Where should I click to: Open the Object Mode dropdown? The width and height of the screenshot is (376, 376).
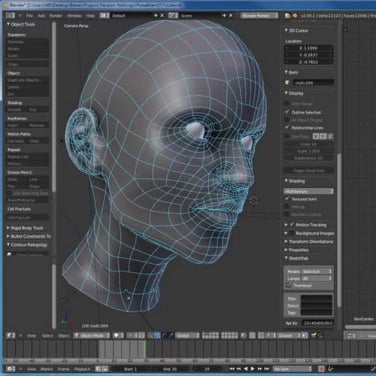click(x=92, y=336)
